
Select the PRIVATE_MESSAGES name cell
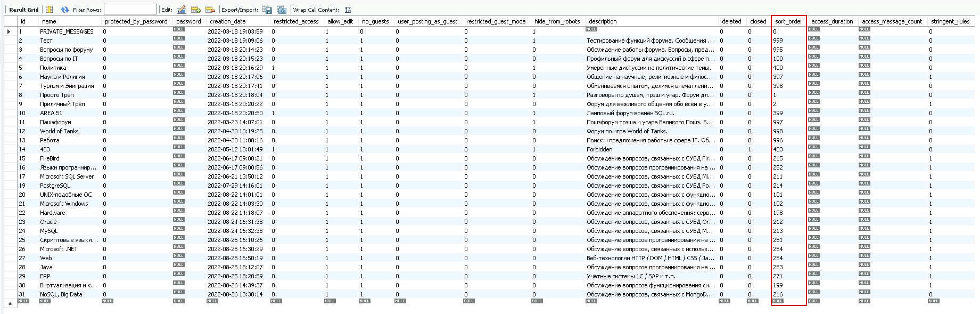point(67,31)
